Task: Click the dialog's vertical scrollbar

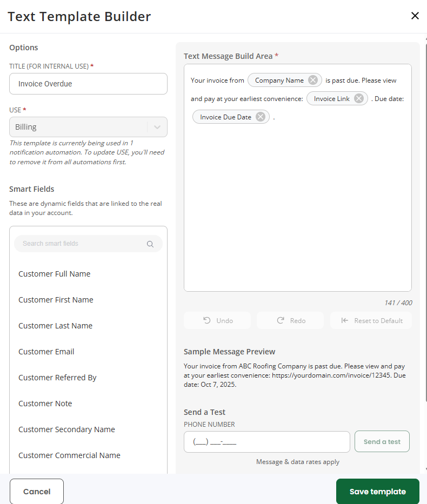Action: click(x=426, y=222)
